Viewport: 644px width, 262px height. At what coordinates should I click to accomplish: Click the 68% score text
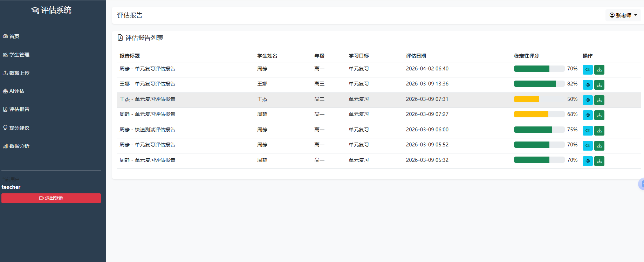pyautogui.click(x=572, y=114)
